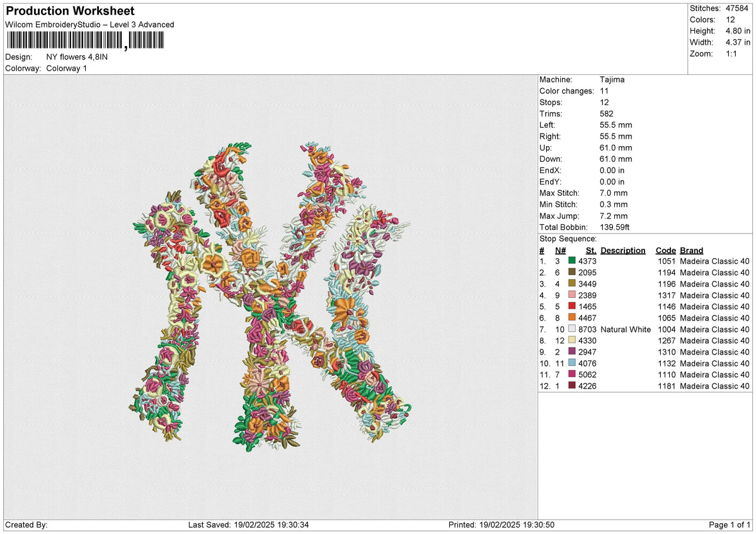Image resolution: width=756 pixels, height=534 pixels.
Task: Choose the maroon swatch for code 1181
Action: pyautogui.click(x=572, y=385)
